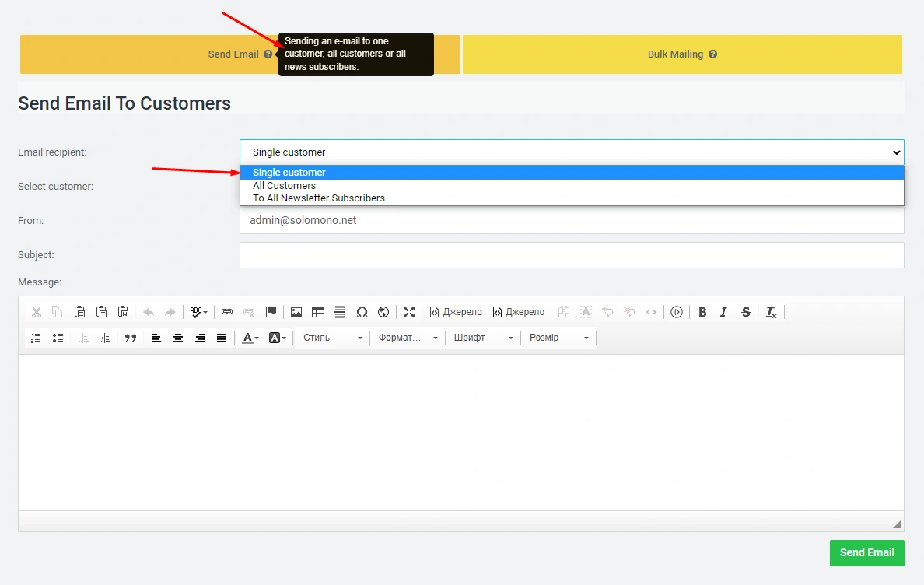Select All Customers from recipient list
The height and width of the screenshot is (585, 924).
pos(284,186)
